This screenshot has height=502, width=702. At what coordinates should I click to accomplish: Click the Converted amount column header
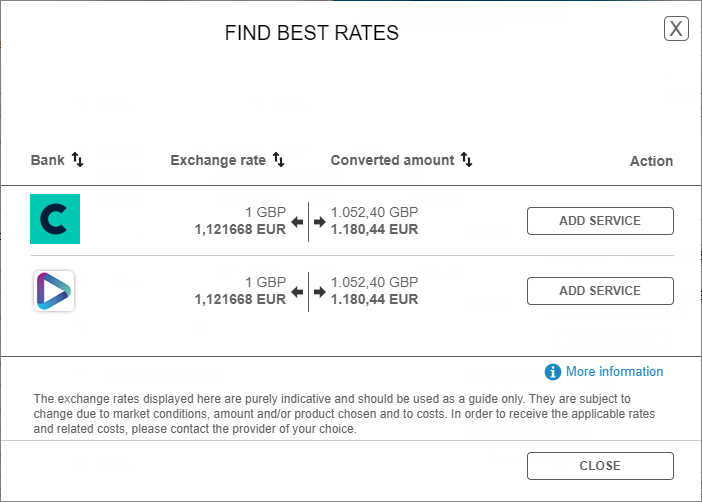tap(392, 160)
